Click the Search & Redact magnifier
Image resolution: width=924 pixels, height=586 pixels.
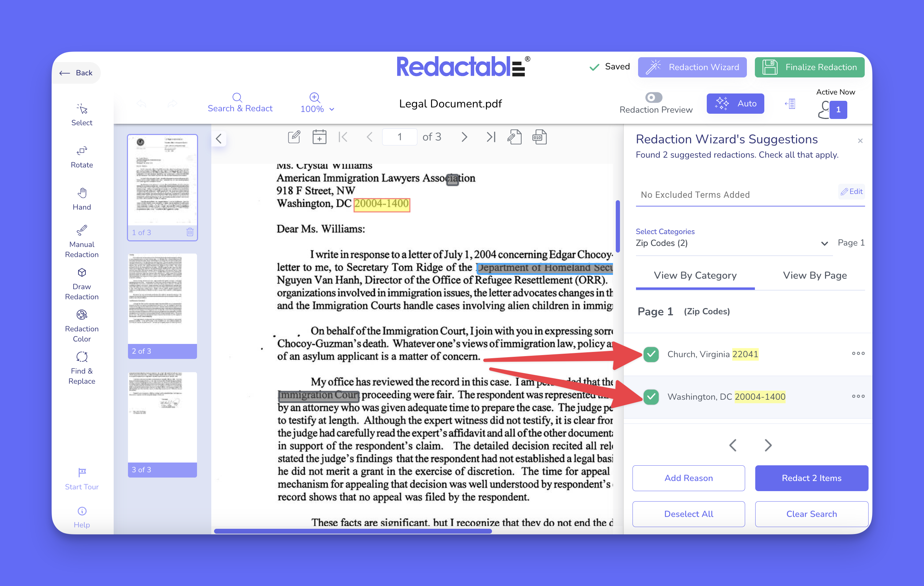pyautogui.click(x=237, y=97)
